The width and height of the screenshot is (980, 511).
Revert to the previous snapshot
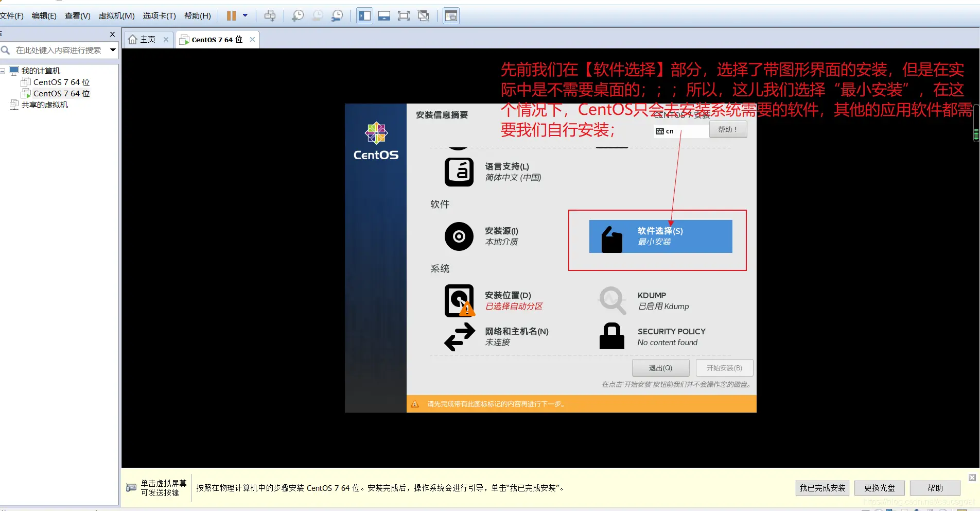[x=318, y=16]
